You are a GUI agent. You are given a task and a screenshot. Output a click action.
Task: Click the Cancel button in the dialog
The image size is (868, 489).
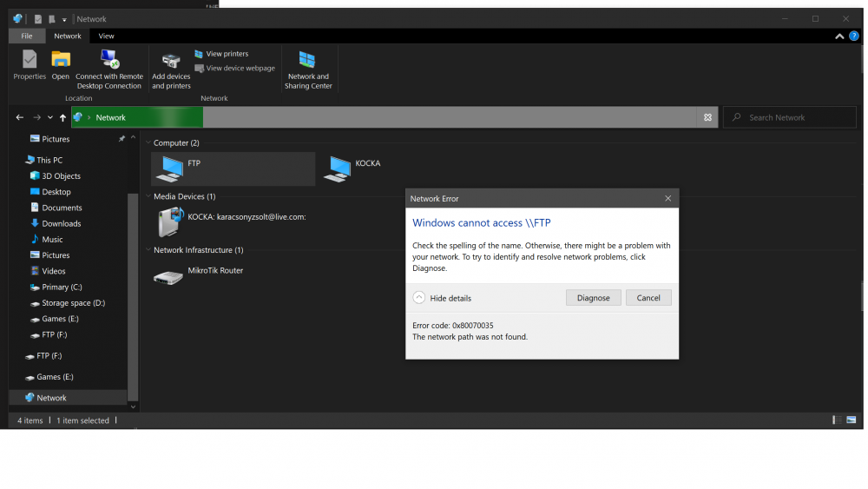pyautogui.click(x=648, y=298)
